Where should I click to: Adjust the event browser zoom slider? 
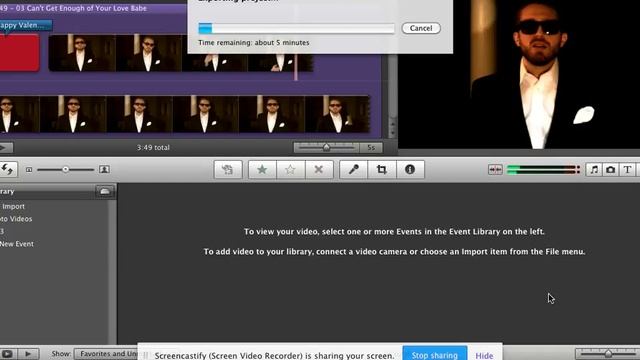coord(608,353)
